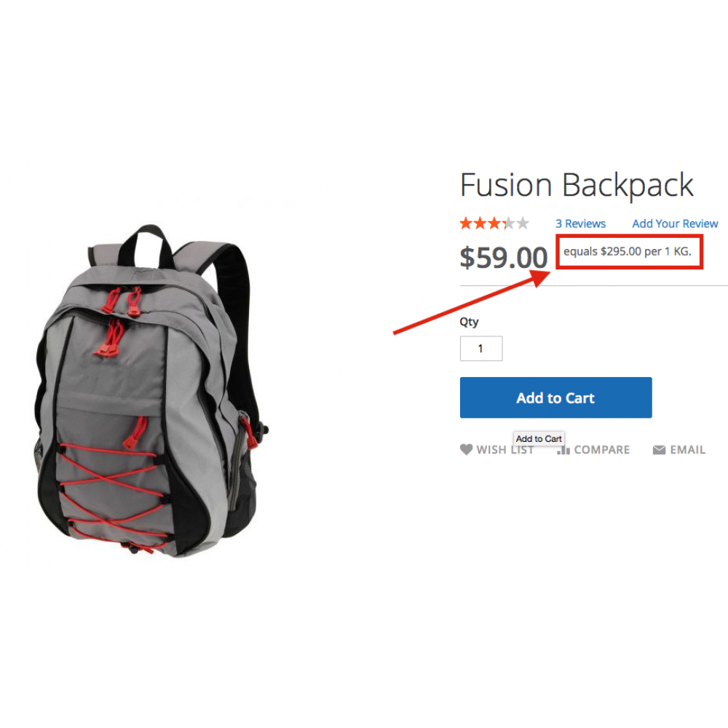
Task: Click the WISH LIST text link
Action: coord(505,450)
